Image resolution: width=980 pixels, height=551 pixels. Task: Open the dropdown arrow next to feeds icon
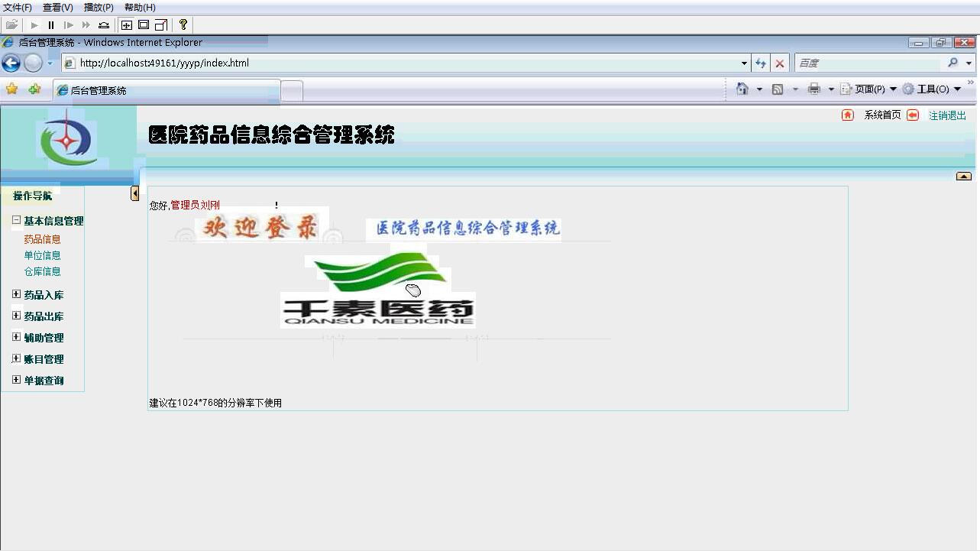pos(795,89)
